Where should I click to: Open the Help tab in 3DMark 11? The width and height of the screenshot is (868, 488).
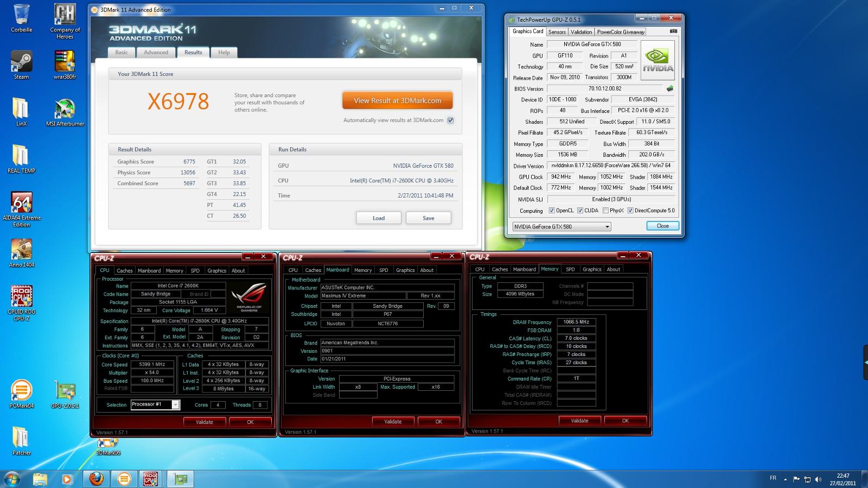(x=224, y=53)
